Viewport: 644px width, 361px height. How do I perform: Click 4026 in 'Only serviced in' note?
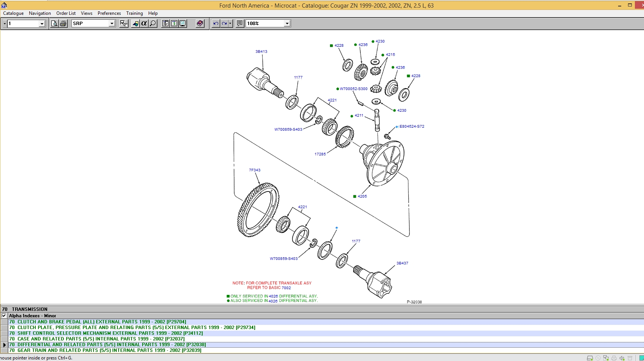point(273,296)
